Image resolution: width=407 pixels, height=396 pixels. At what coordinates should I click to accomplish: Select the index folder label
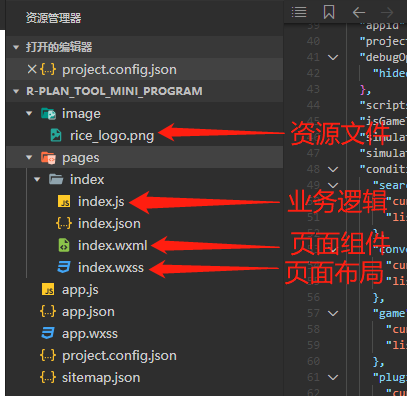(87, 179)
